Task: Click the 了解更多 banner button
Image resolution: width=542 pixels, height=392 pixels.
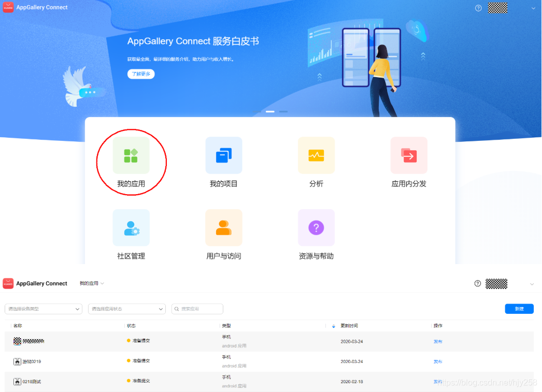Action: tap(141, 74)
